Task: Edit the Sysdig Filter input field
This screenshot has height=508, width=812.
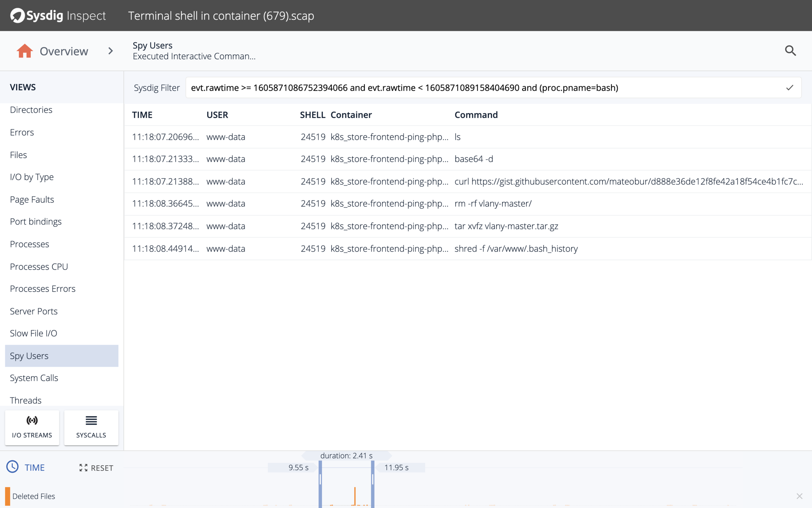Action: pyautogui.click(x=493, y=88)
